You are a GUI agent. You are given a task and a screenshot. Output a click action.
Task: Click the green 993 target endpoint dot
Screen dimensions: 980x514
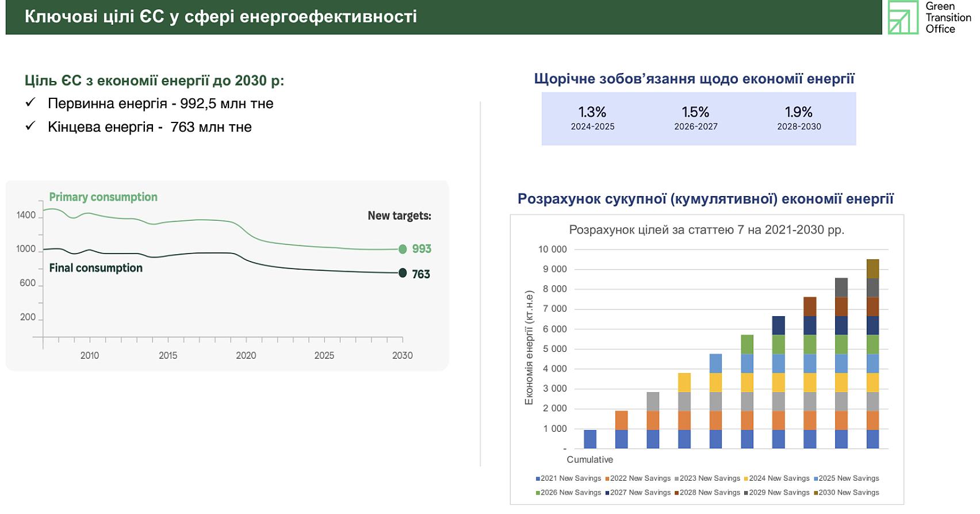click(403, 249)
